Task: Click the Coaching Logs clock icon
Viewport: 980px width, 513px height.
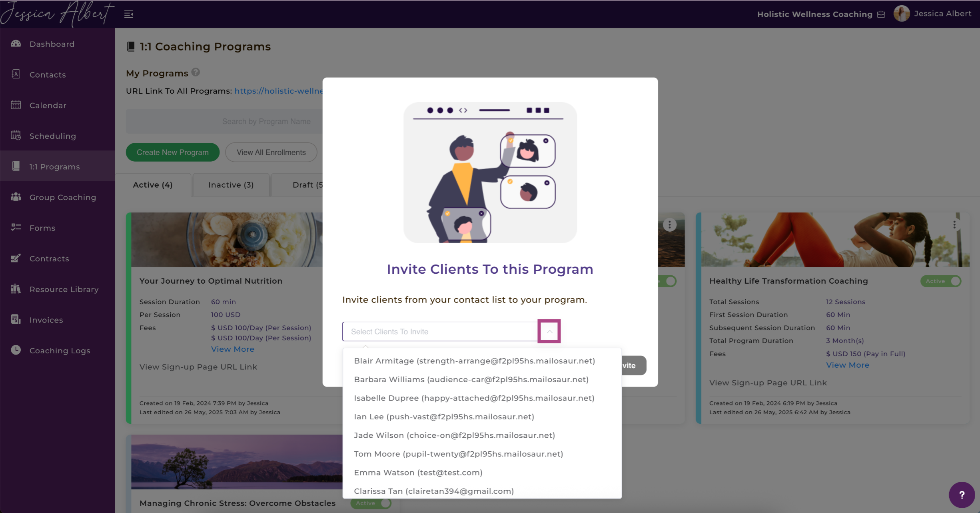Action: pyautogui.click(x=16, y=350)
